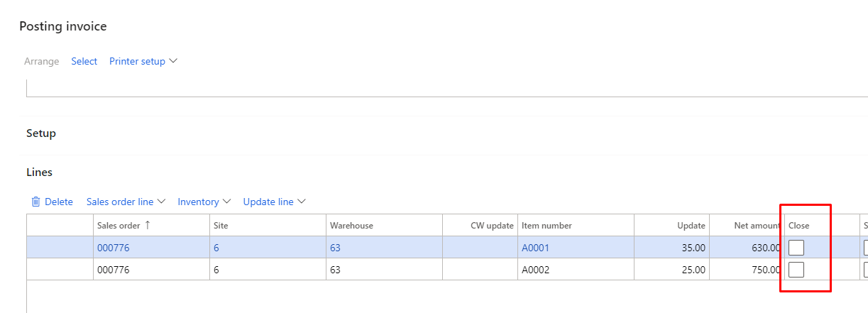Tick the Close checkbox for item A0001
This screenshot has height=313, width=868.
pyautogui.click(x=796, y=248)
